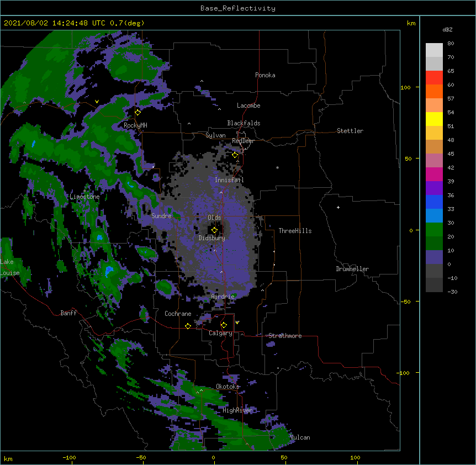Pick the bright green 20 dBZ legend swatch
The width and height of the screenshot is (476, 465).
[434, 230]
